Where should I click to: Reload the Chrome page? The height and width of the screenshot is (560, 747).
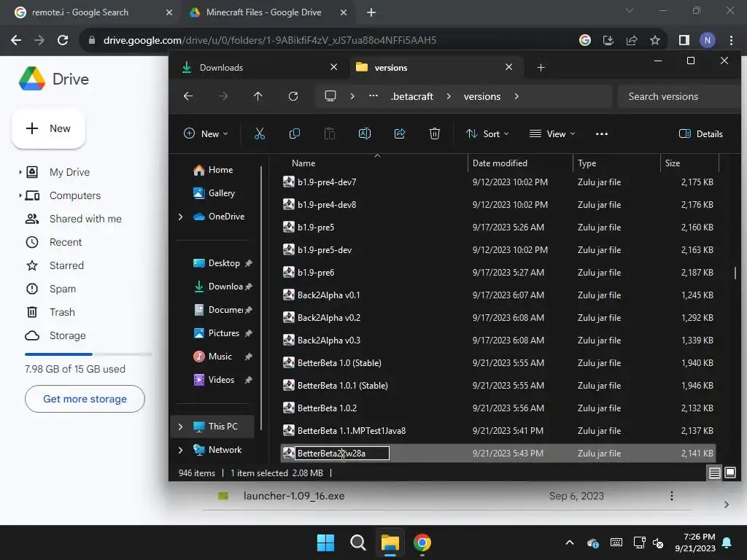coord(63,40)
